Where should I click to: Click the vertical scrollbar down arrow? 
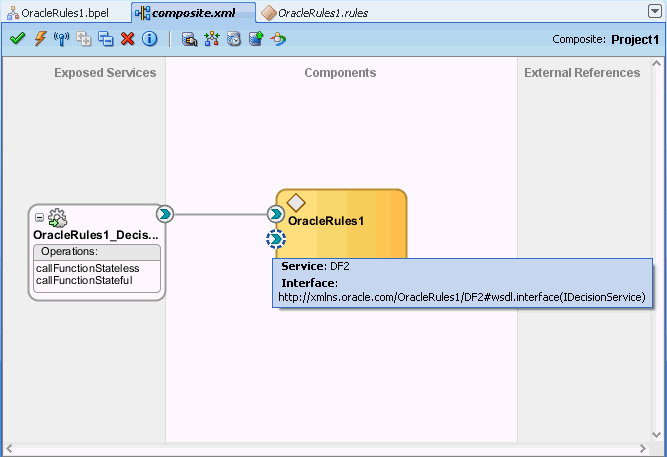(x=656, y=435)
